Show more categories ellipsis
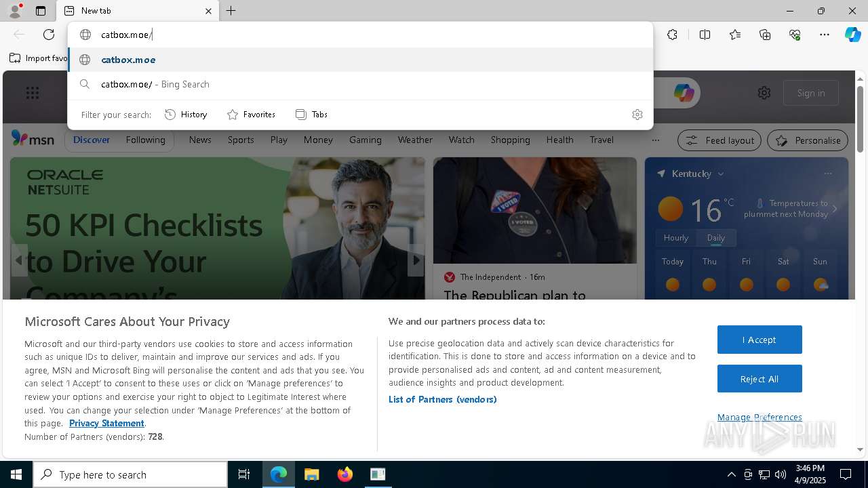The height and width of the screenshot is (488, 868). 655,140
